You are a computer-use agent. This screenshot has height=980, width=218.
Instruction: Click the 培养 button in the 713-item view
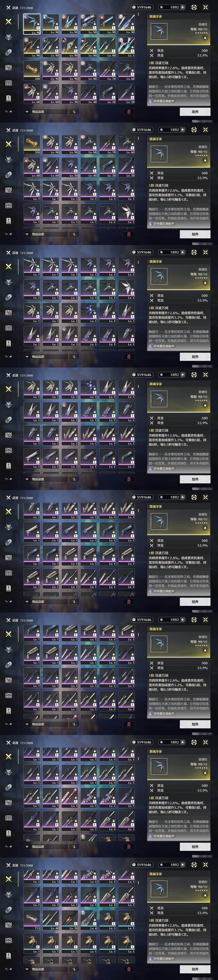click(195, 969)
